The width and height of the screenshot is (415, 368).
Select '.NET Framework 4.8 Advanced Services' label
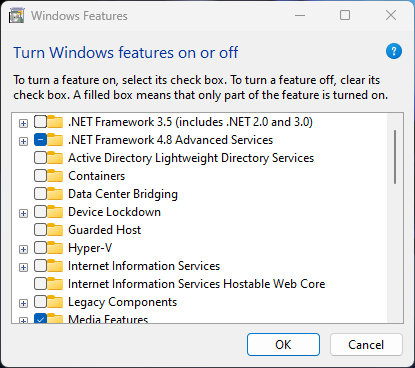[170, 140]
